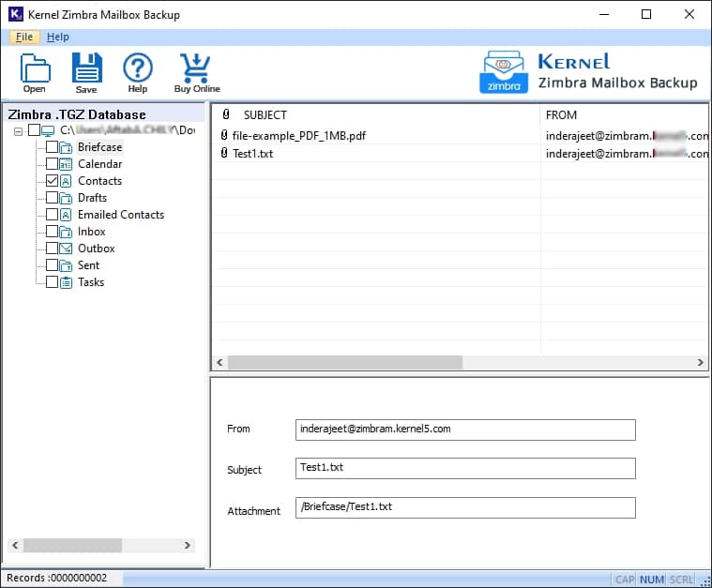Screen dimensions: 712x588
Task: Open the File menu
Action: 24,37
